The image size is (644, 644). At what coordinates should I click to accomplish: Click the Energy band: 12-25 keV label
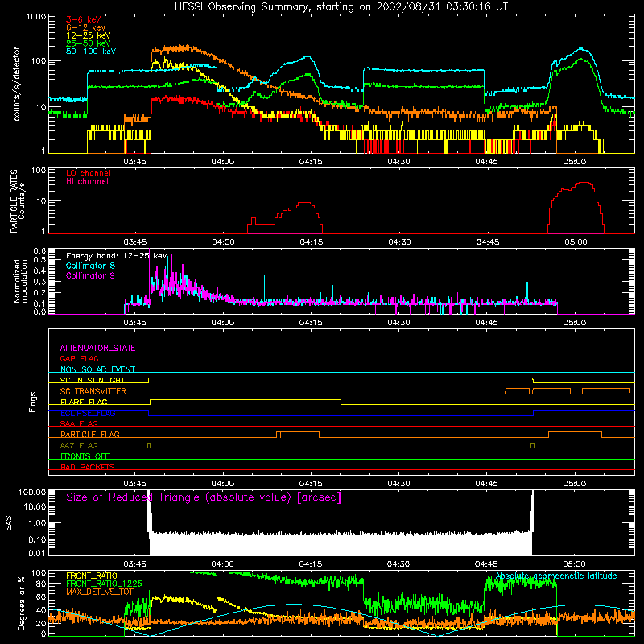tap(117, 256)
